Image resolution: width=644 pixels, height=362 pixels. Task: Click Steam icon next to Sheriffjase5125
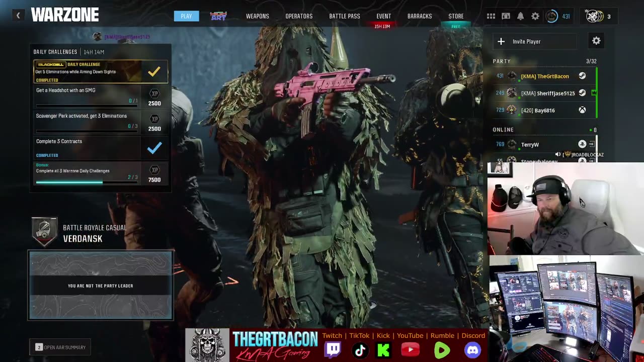pos(582,93)
